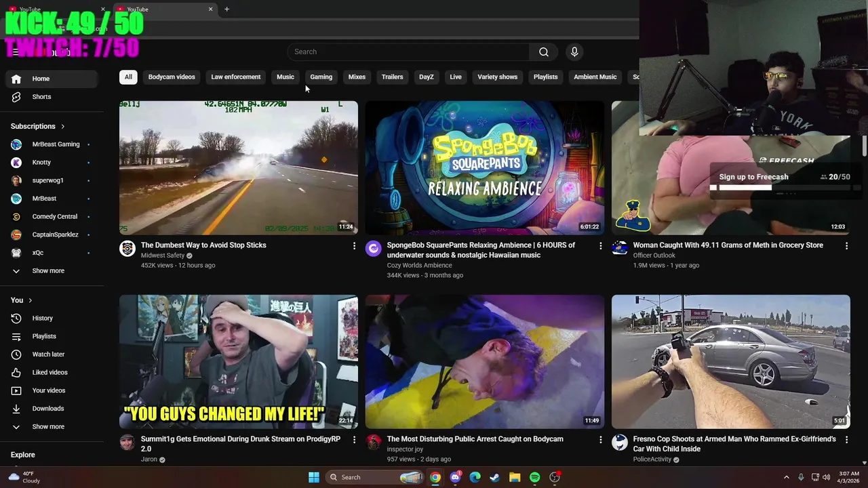
Task: Select the Live filter chip
Action: click(x=456, y=77)
